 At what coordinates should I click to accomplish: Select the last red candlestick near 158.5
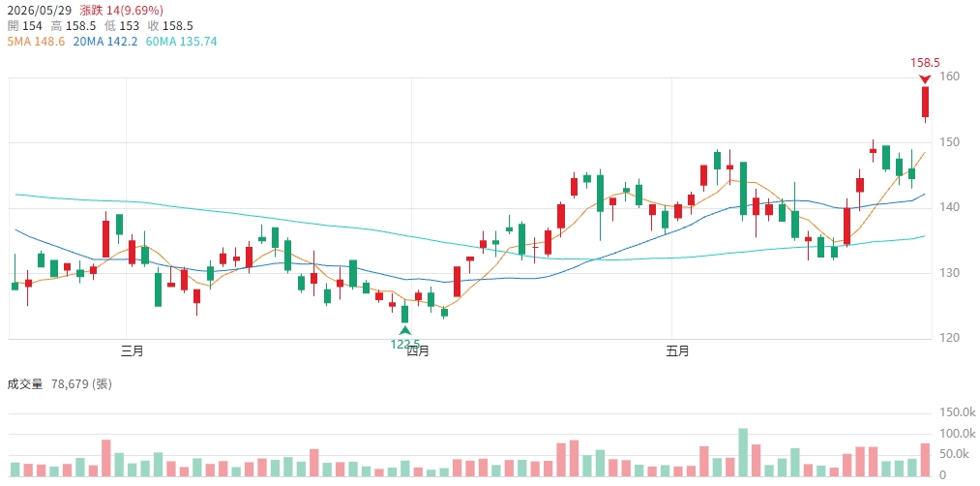pyautogui.click(x=925, y=102)
